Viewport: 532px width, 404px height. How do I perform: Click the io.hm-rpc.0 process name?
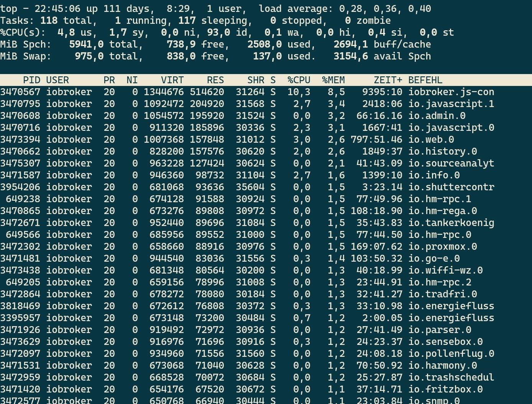[x=440, y=235]
